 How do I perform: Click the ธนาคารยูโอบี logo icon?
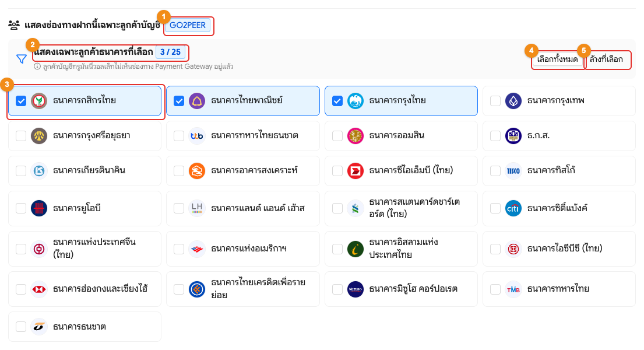tap(39, 208)
